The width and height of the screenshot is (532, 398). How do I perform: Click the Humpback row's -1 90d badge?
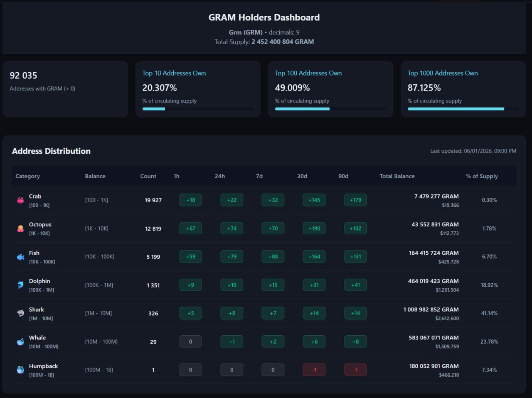355,370
